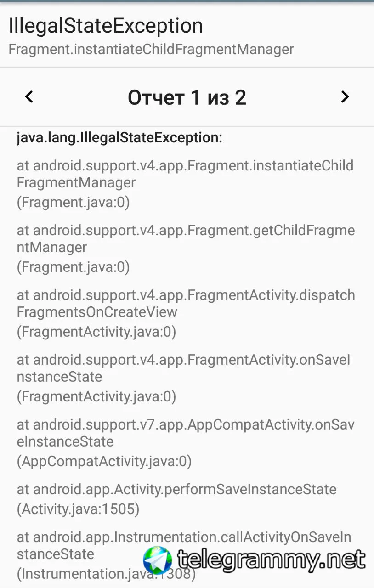Select the dispatchFragmentsOnCreateView stack frame
Screen dimensions: 374x588
pos(186,304)
